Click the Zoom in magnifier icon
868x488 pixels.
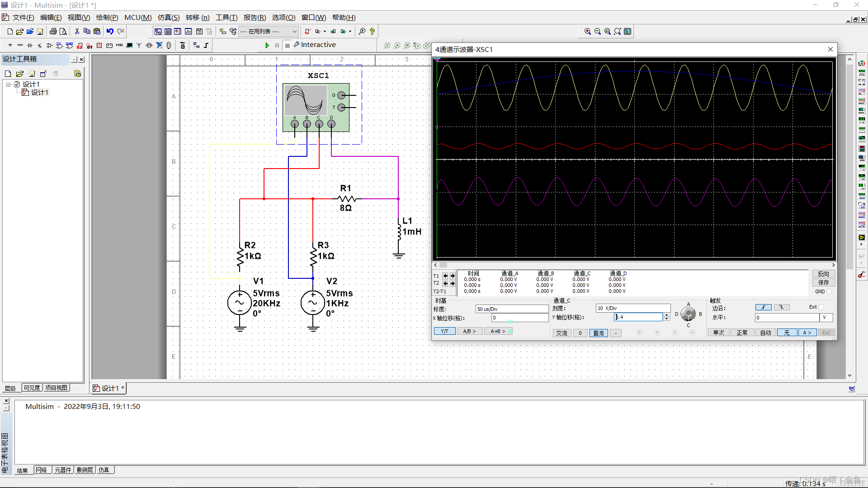click(x=587, y=32)
